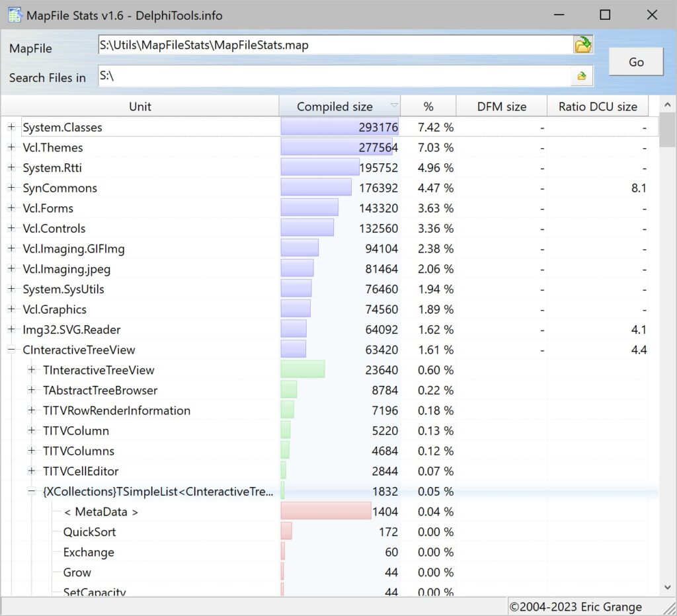Image resolution: width=677 pixels, height=616 pixels.
Task: Select the TITVCellEditor row
Action: pyautogui.click(x=329, y=471)
